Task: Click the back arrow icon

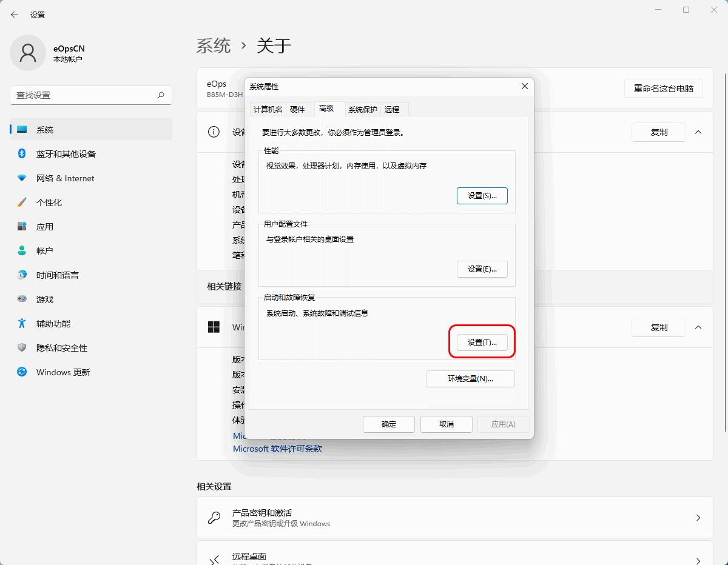Action: 13,15
